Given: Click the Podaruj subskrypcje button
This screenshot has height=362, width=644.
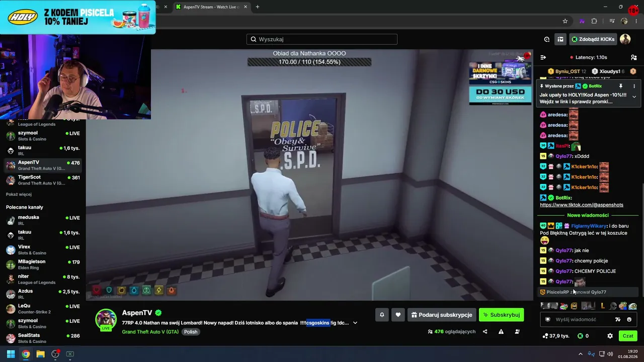Looking at the screenshot, I should pos(441,315).
